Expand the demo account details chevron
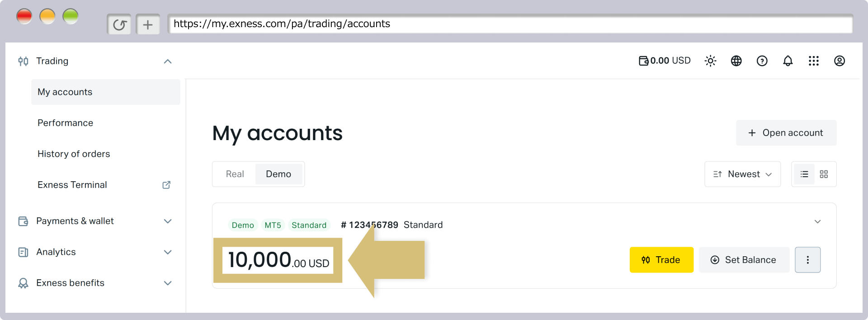 click(x=817, y=221)
